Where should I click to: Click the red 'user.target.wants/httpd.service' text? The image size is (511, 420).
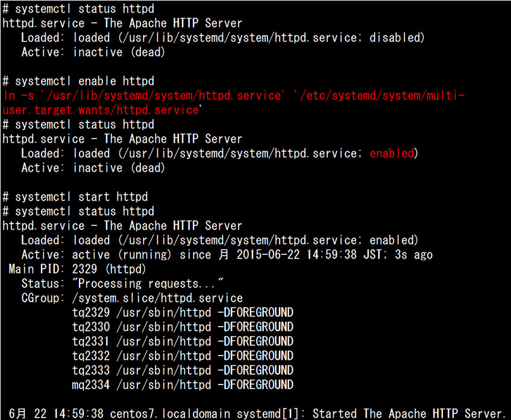pyautogui.click(x=101, y=110)
